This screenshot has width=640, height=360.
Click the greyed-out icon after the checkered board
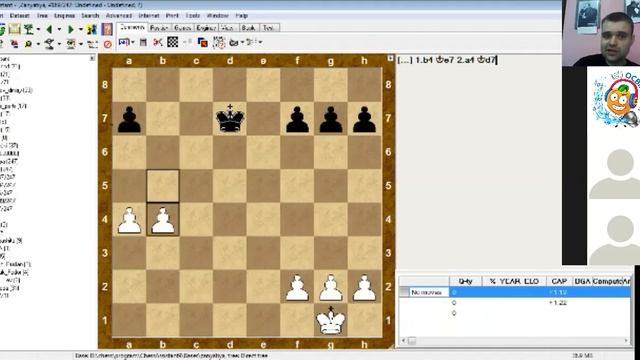[x=187, y=42]
